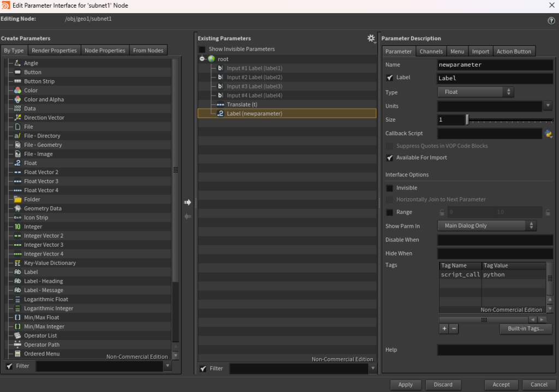
Task: Open the Python callback script editor
Action: click(x=549, y=133)
